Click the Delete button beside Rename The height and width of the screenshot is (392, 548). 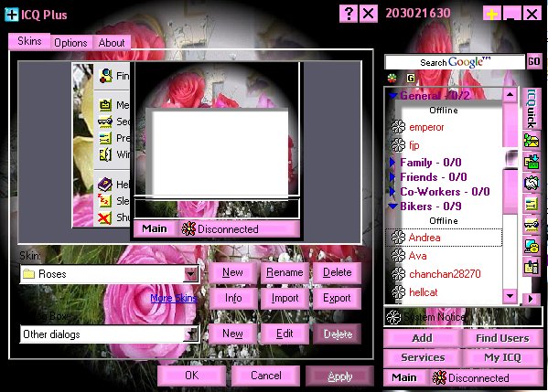(337, 272)
